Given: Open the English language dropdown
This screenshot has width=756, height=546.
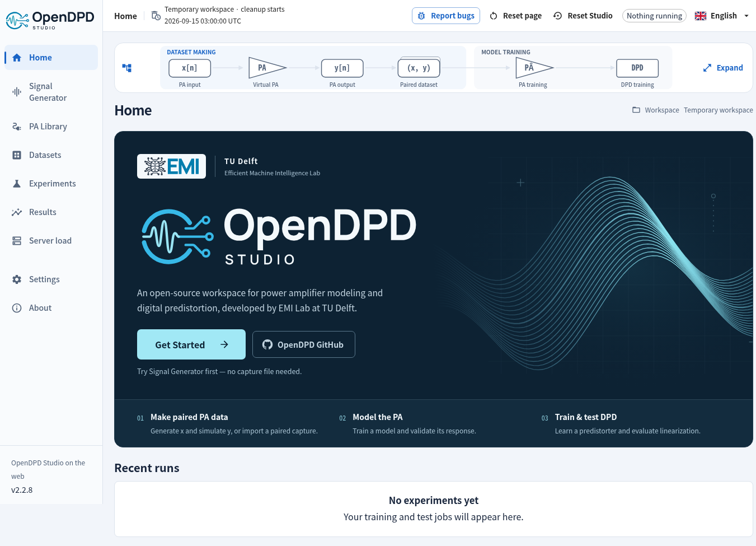Looking at the screenshot, I should [x=722, y=16].
